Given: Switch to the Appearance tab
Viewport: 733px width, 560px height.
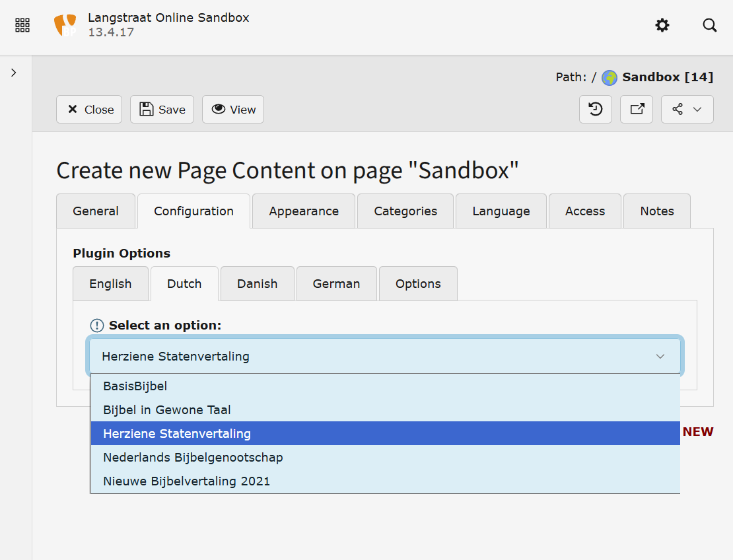Looking at the screenshot, I should (x=304, y=211).
